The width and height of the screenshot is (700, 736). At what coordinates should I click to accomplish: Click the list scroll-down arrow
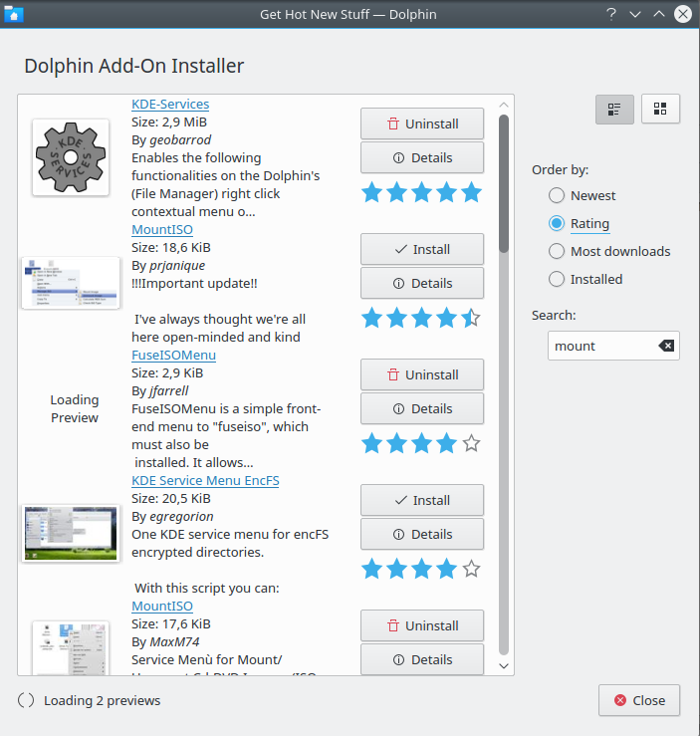(504, 665)
